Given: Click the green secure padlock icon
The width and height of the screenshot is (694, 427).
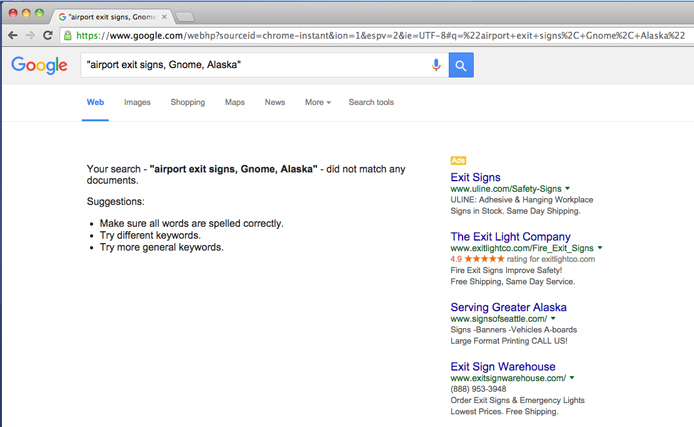Looking at the screenshot, I should click(68, 35).
